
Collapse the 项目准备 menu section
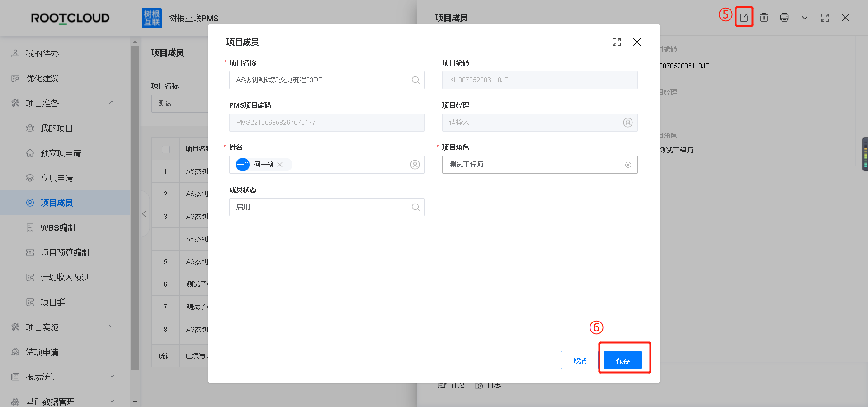coord(112,103)
